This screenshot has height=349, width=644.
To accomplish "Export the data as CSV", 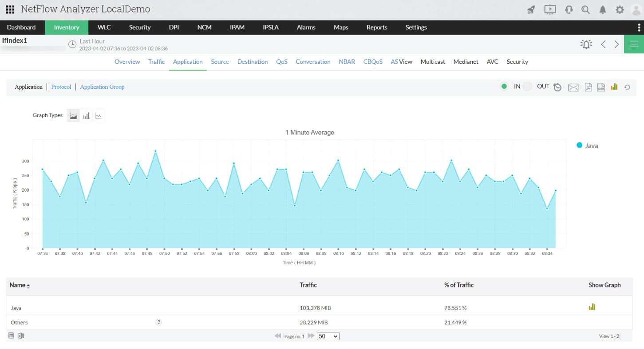I will pos(601,87).
